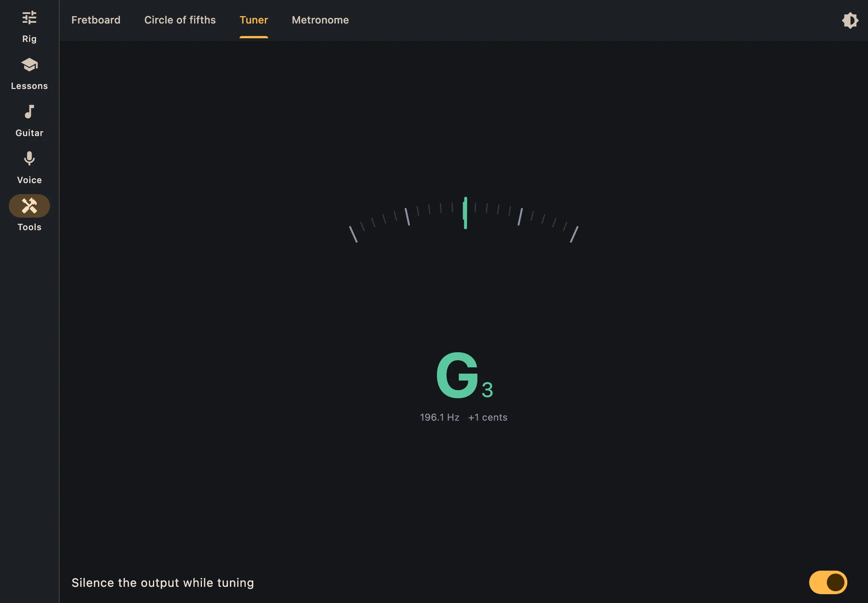The height and width of the screenshot is (603, 868).
Task: Click the Silence the output while tuning label
Action: click(x=163, y=583)
